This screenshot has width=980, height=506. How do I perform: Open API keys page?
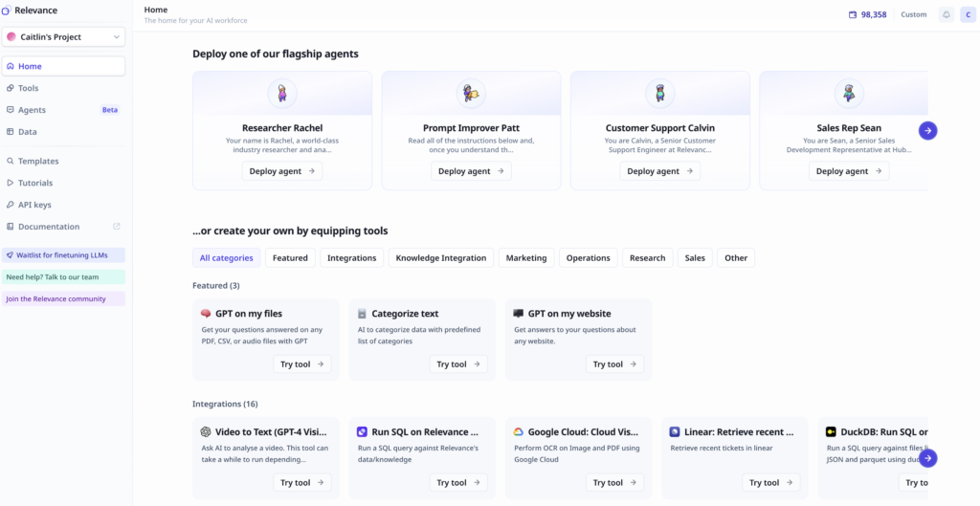click(x=63, y=205)
